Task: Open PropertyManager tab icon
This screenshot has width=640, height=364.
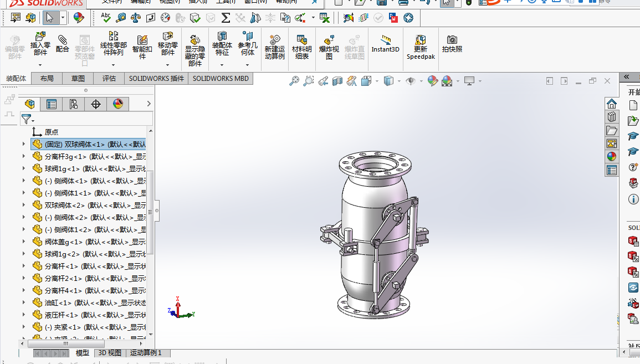Action: point(52,104)
